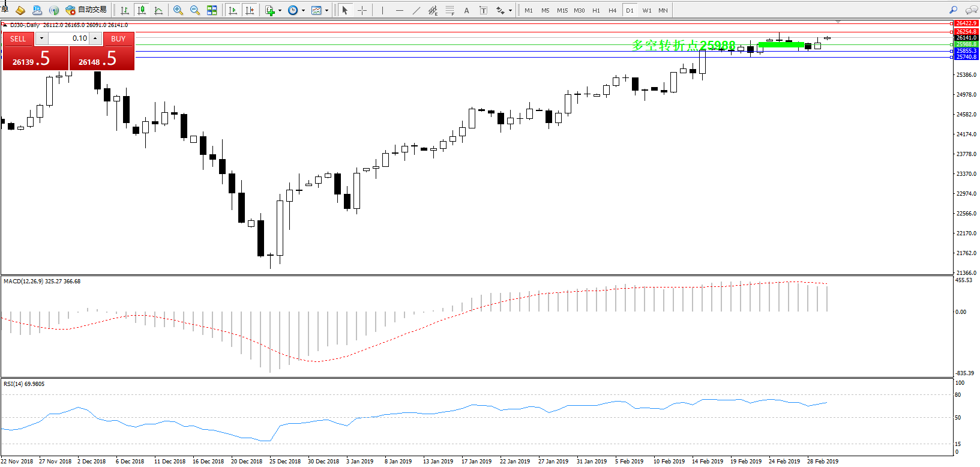Zoom in on the chart
Viewport: 980px width, 467px height.
coord(178,10)
